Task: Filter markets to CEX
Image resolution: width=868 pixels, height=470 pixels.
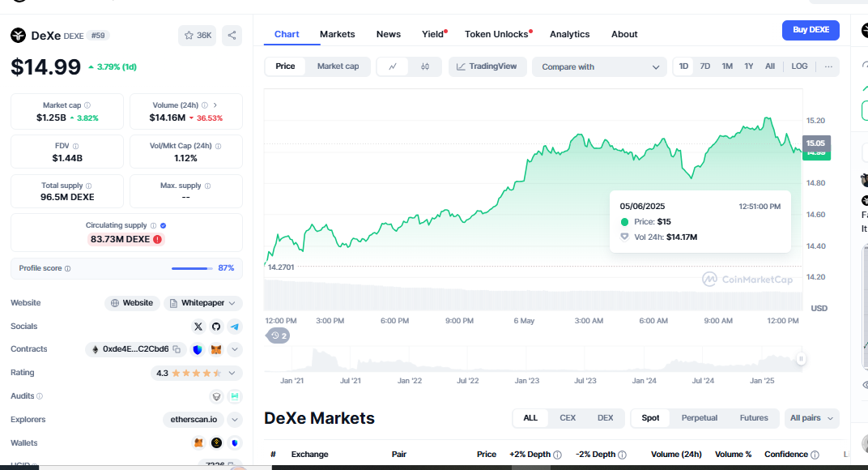Action: (x=568, y=418)
